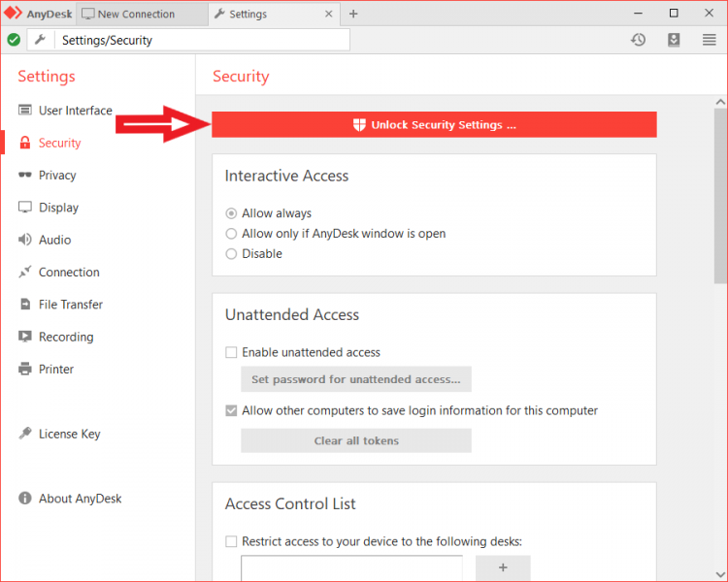Click the Display monitor icon
This screenshot has height=582, width=728.
click(x=25, y=207)
